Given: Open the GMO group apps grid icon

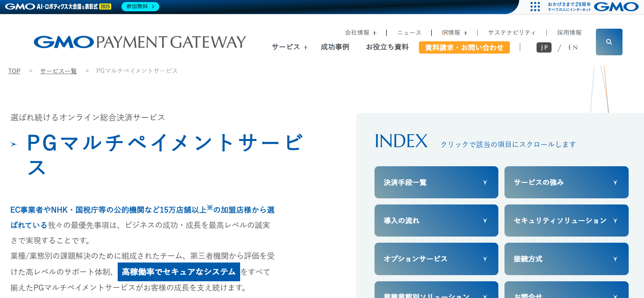Looking at the screenshot, I should pos(535,6).
